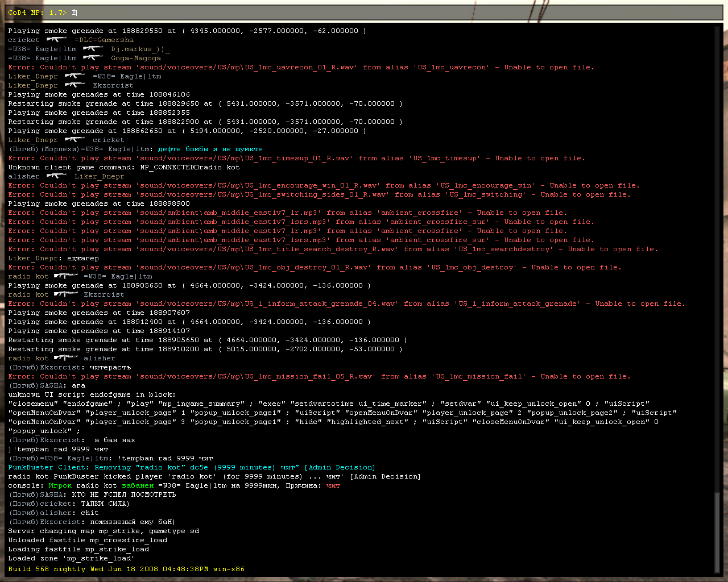
Task: Click the upper empty track of the console scrollbar
Action: 718,259
